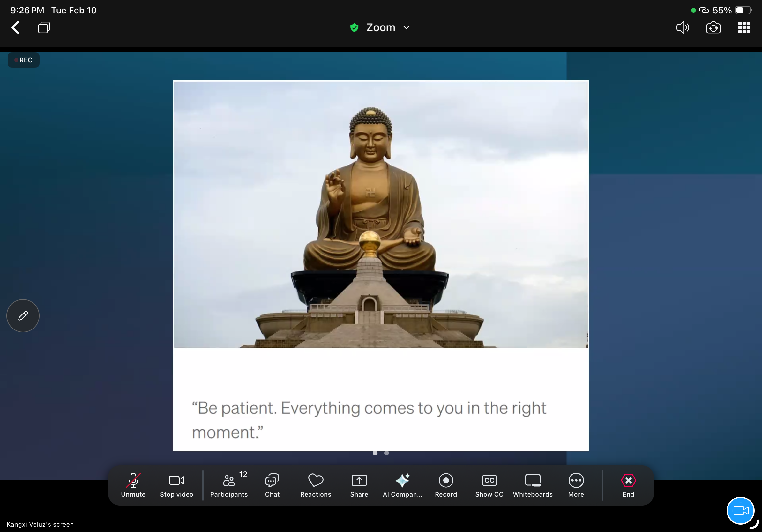
Task: Switch camera with flip icon
Action: pos(713,27)
